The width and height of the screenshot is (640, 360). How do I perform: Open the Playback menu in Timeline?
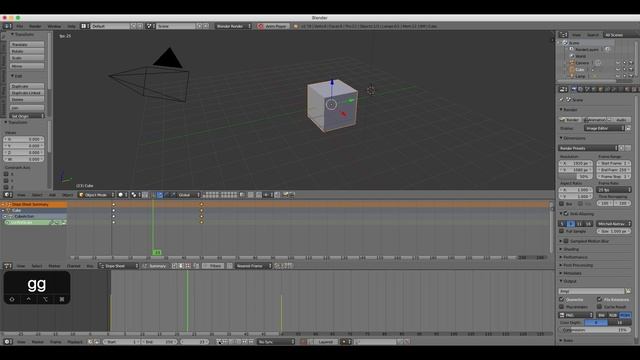[x=75, y=342]
